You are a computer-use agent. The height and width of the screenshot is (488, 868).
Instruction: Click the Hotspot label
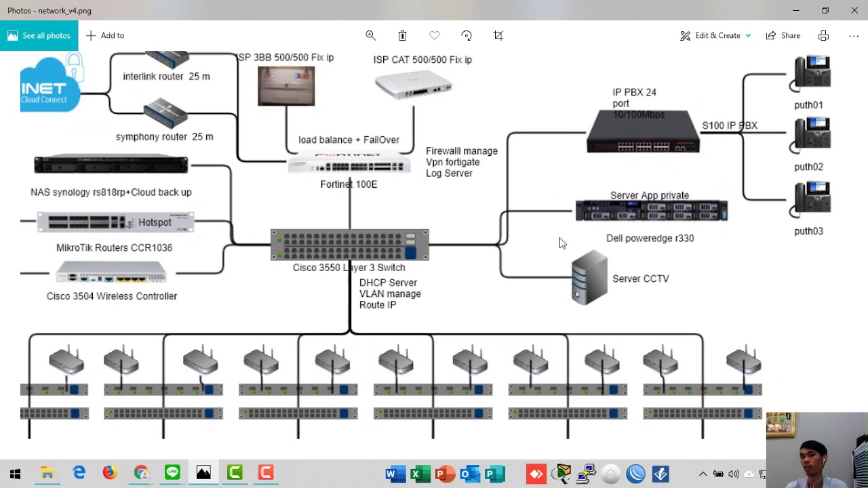(155, 222)
